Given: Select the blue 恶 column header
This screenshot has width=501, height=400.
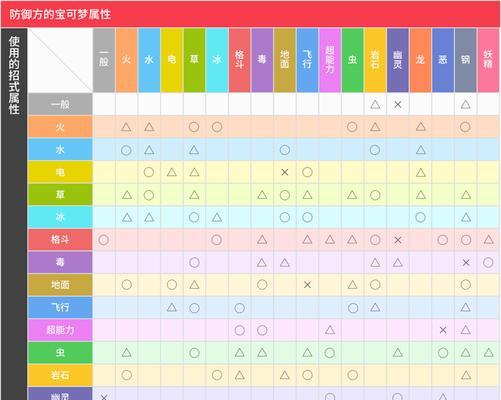Looking at the screenshot, I should [x=443, y=60].
